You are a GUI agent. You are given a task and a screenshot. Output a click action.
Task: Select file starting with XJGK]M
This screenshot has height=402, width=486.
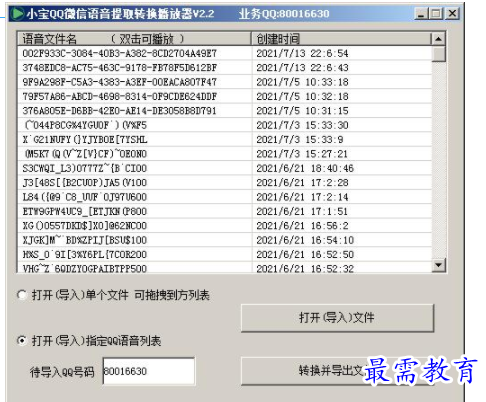point(85,240)
